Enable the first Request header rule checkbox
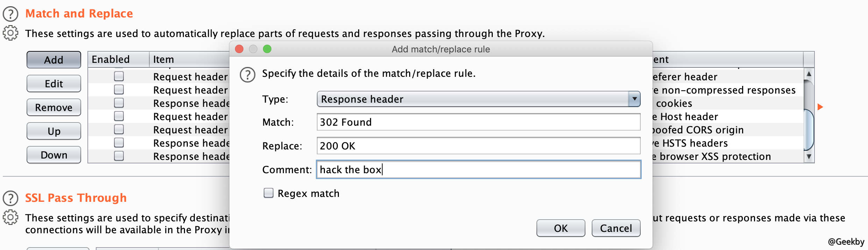The width and height of the screenshot is (868, 250). pyautogui.click(x=119, y=76)
